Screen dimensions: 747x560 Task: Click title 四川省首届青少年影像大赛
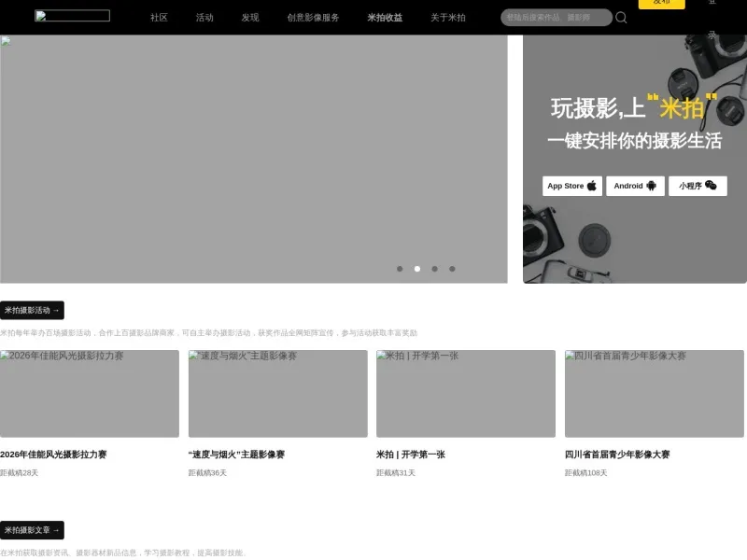pos(617,455)
